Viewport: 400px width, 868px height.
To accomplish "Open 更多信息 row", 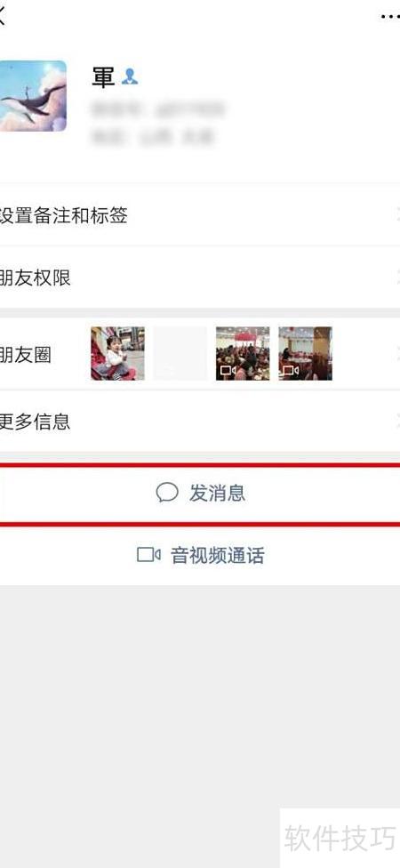I will 200,422.
